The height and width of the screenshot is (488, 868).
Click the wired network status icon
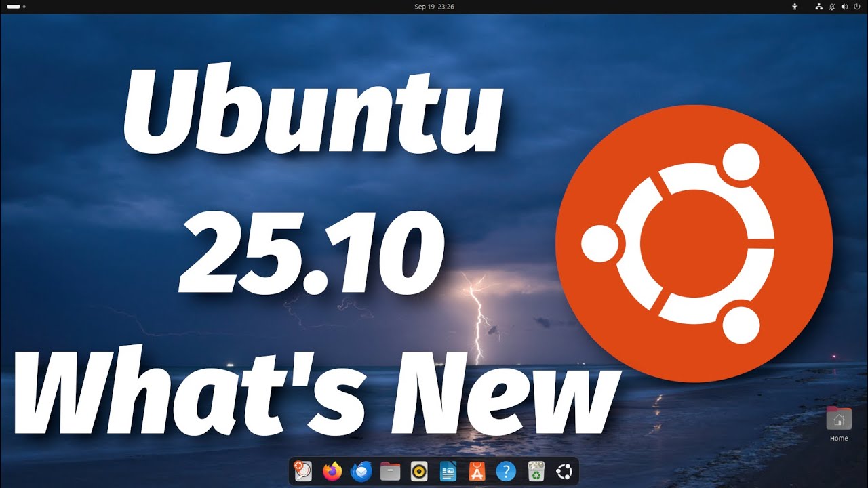tap(819, 6)
